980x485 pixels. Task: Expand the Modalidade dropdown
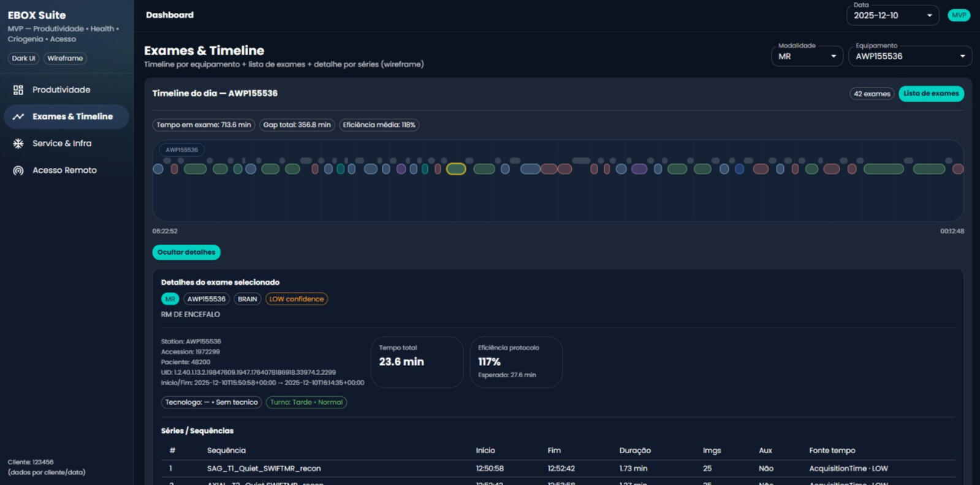[x=807, y=56]
